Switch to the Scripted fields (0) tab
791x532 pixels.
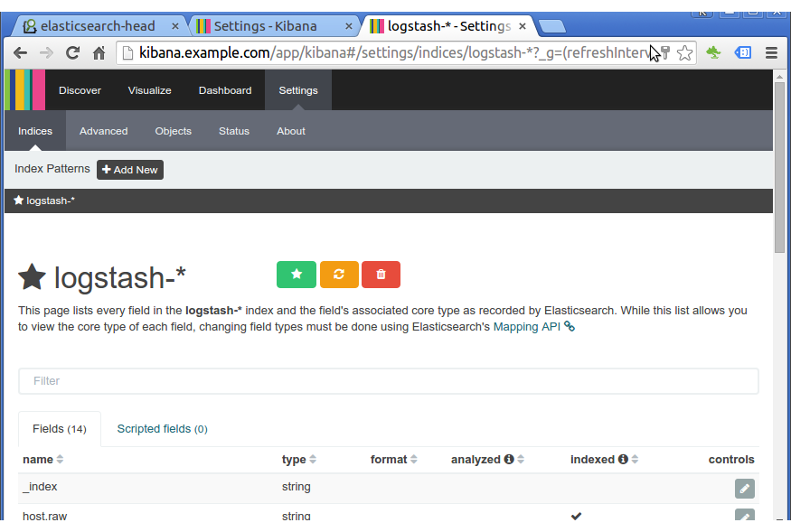pyautogui.click(x=162, y=429)
